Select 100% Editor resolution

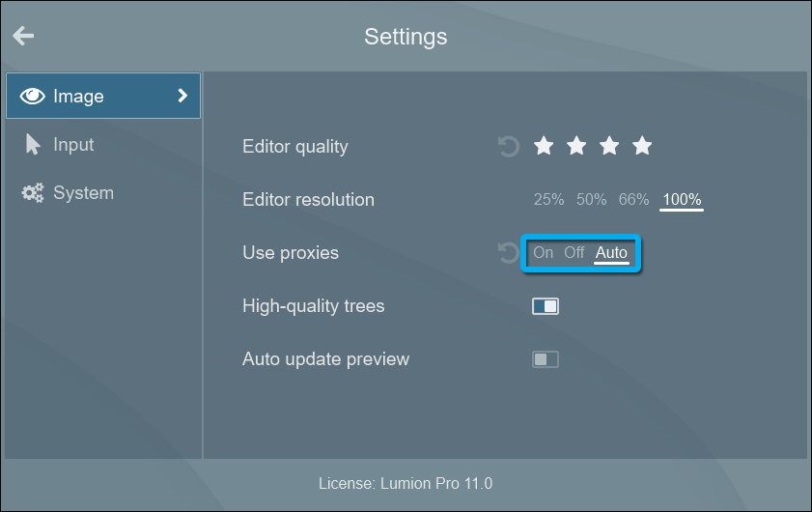coord(682,200)
